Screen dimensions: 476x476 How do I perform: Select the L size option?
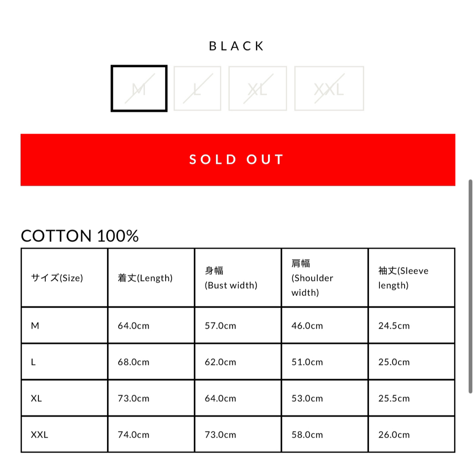click(x=197, y=88)
